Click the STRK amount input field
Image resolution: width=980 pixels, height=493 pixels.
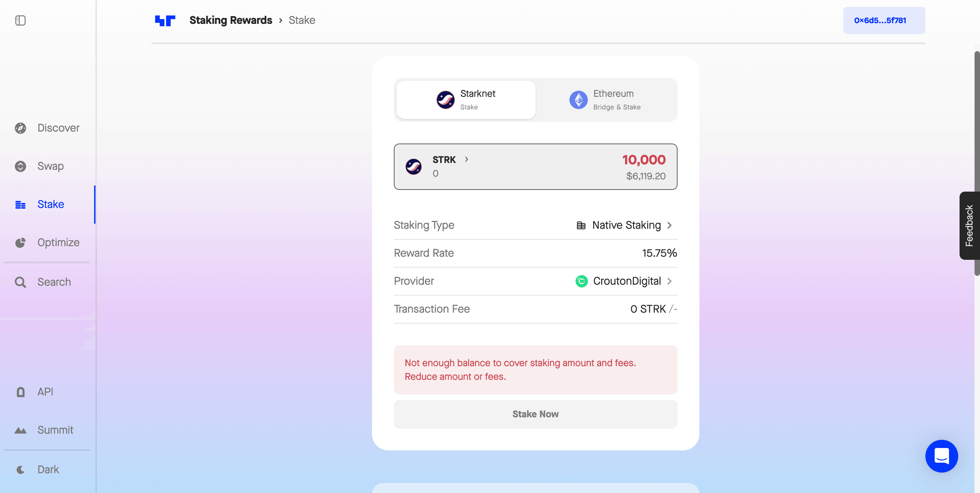[644, 159]
